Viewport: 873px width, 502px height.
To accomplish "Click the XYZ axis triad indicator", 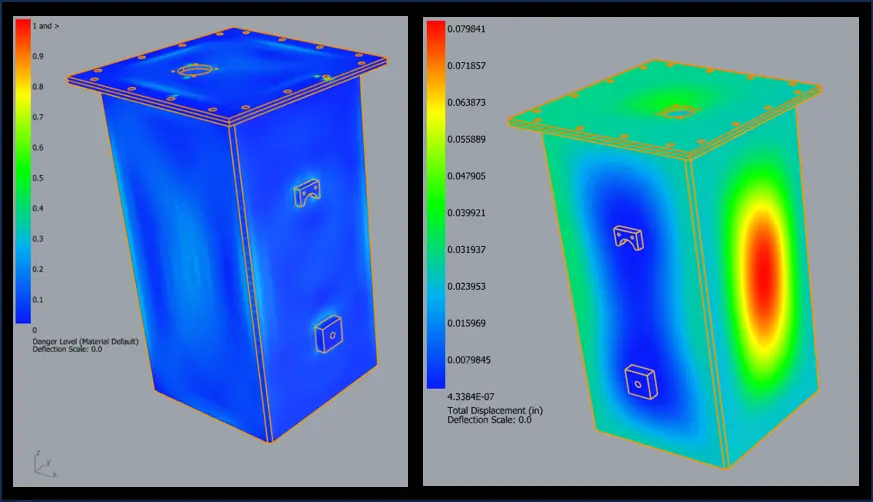I will pos(45,464).
